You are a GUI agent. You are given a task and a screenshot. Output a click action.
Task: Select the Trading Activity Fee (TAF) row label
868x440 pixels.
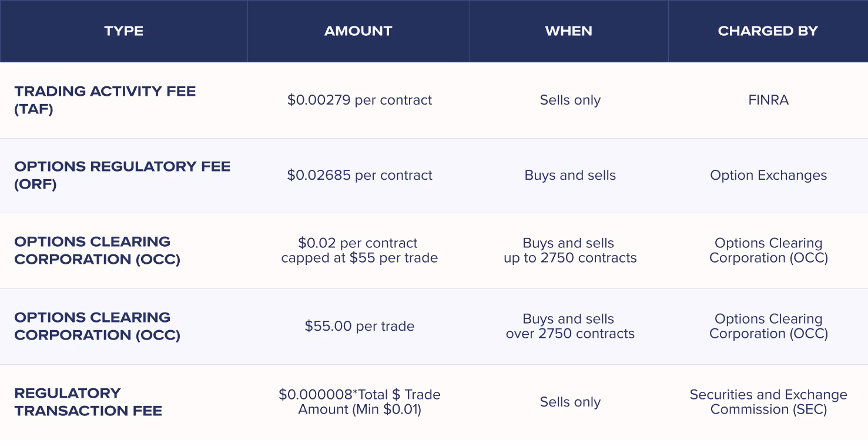[105, 100]
